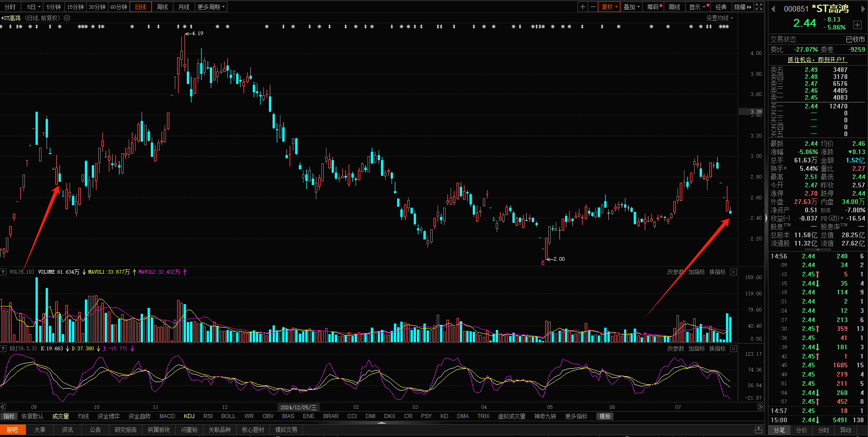Click 卖五 ask price 2.49
Image resolution: width=868 pixels, height=437 pixels.
click(x=811, y=70)
